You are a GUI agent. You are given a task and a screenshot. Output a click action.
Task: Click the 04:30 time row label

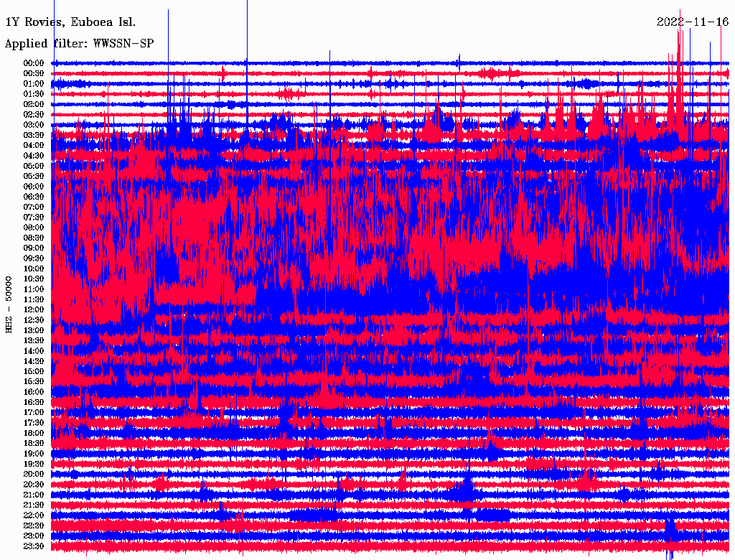(x=34, y=156)
